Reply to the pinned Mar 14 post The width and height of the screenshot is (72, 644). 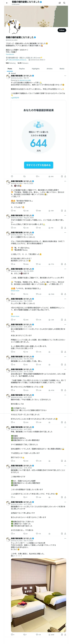pyautogui.click(x=12, y=176)
